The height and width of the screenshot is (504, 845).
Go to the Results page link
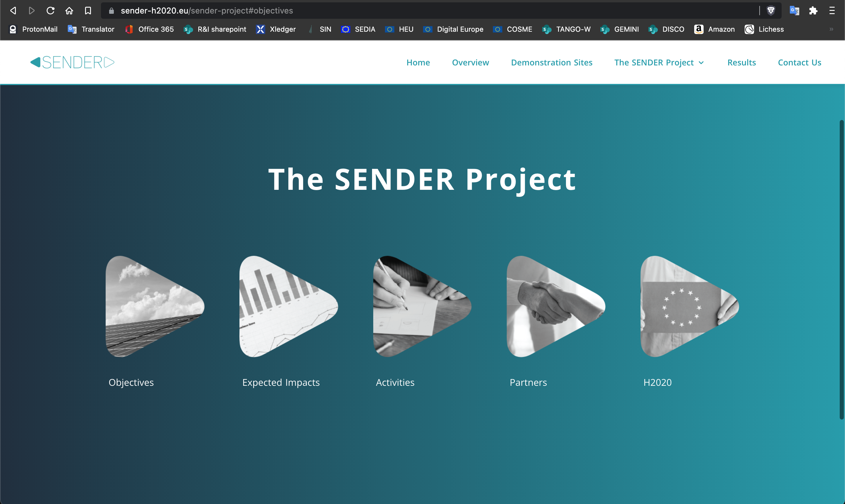point(741,62)
